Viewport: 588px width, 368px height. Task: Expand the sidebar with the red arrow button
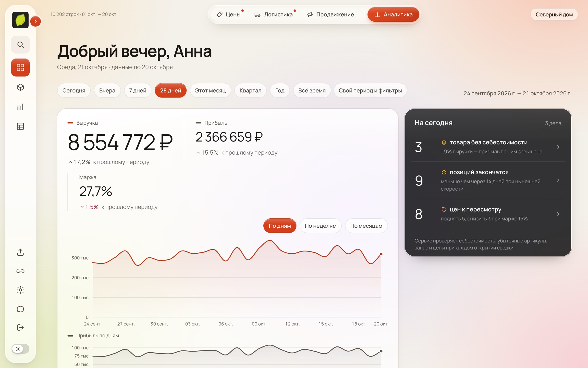[36, 21]
